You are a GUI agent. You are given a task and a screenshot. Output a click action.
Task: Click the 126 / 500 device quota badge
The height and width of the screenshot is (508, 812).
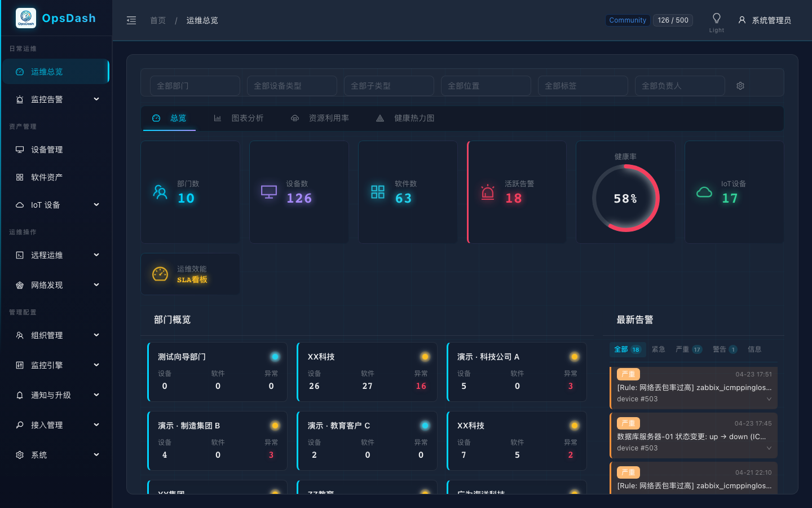click(x=673, y=20)
